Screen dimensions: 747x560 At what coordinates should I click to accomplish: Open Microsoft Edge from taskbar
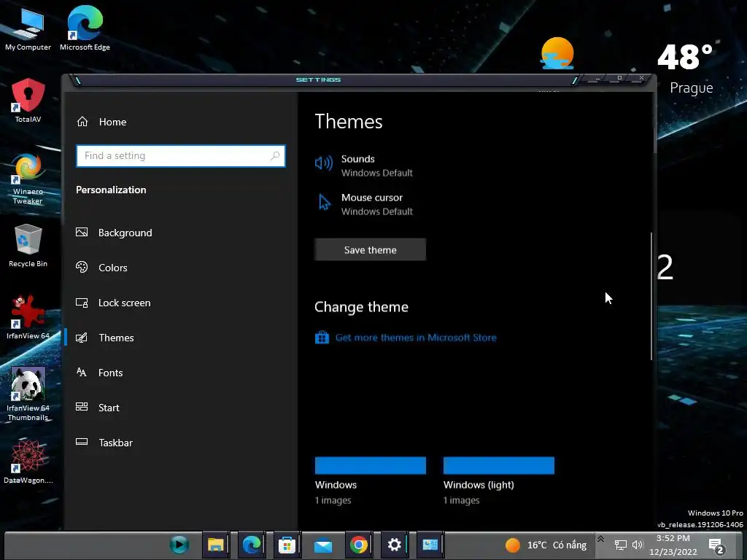(251, 544)
